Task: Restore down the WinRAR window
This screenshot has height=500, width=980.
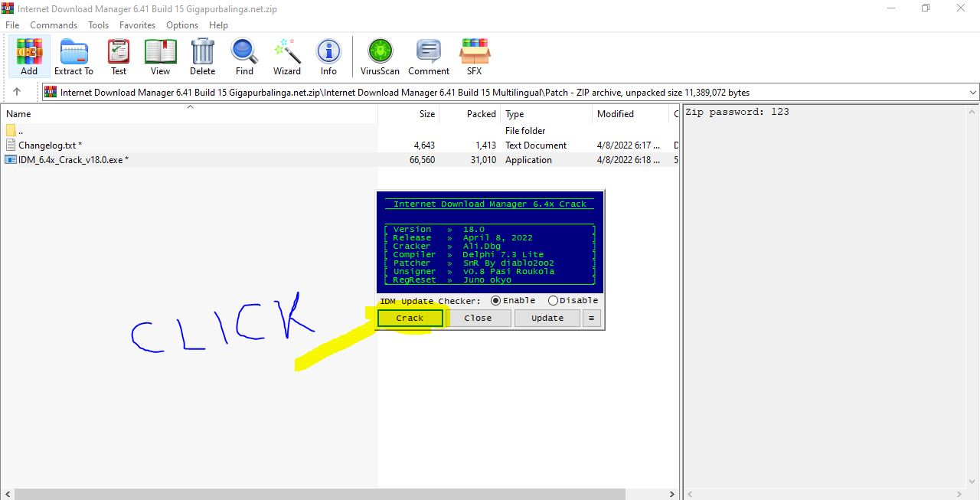Action: coord(926,8)
